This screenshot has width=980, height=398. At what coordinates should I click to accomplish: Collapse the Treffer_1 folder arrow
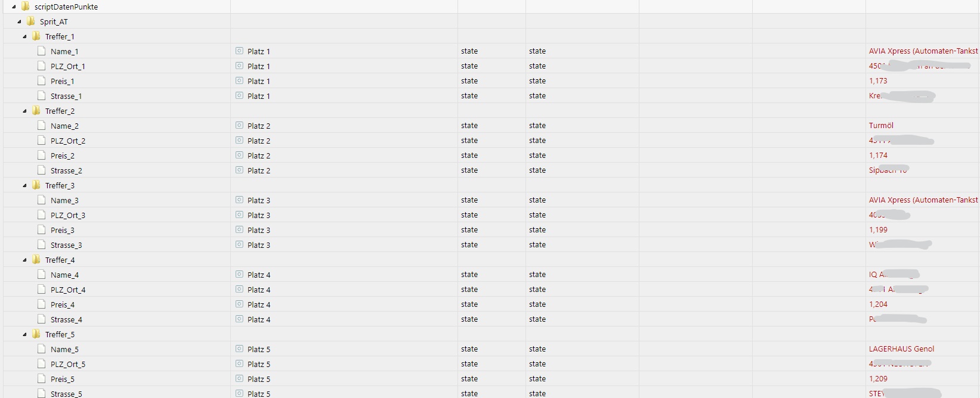tap(24, 36)
